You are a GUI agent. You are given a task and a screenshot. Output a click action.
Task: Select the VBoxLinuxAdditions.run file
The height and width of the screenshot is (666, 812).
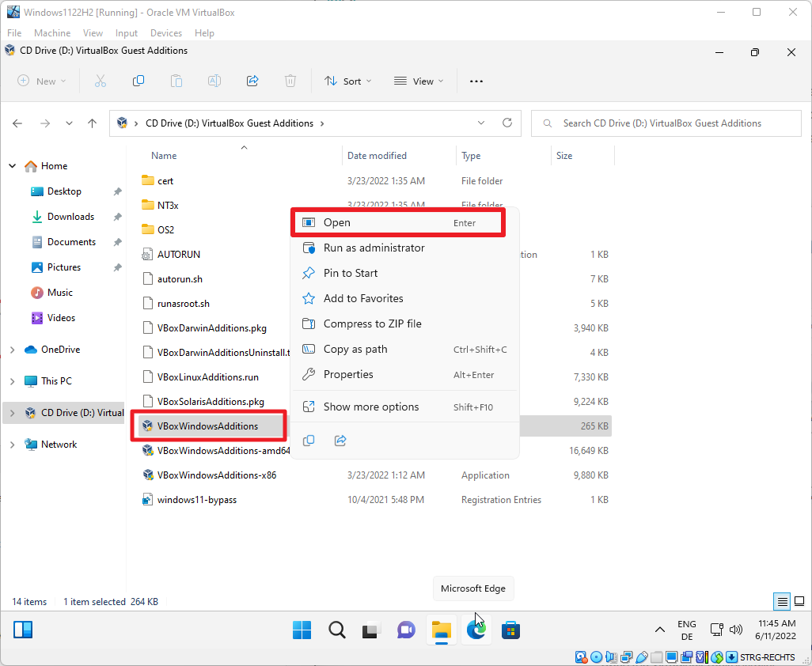coord(207,377)
